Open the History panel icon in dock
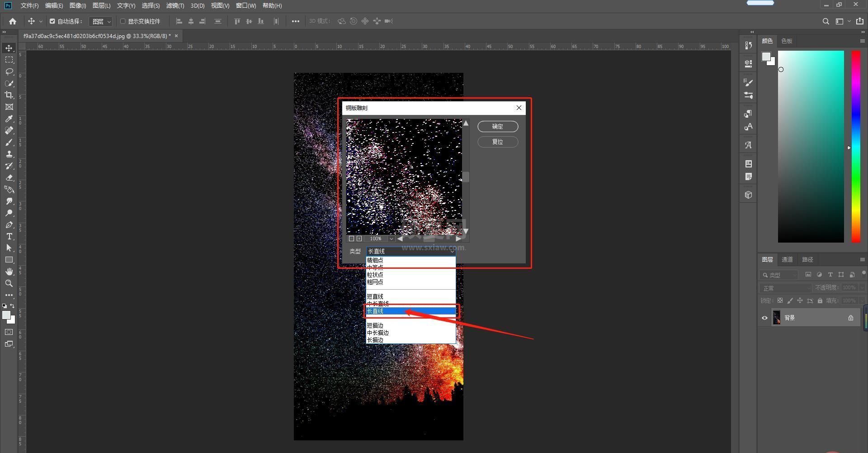The image size is (868, 453). (x=749, y=45)
